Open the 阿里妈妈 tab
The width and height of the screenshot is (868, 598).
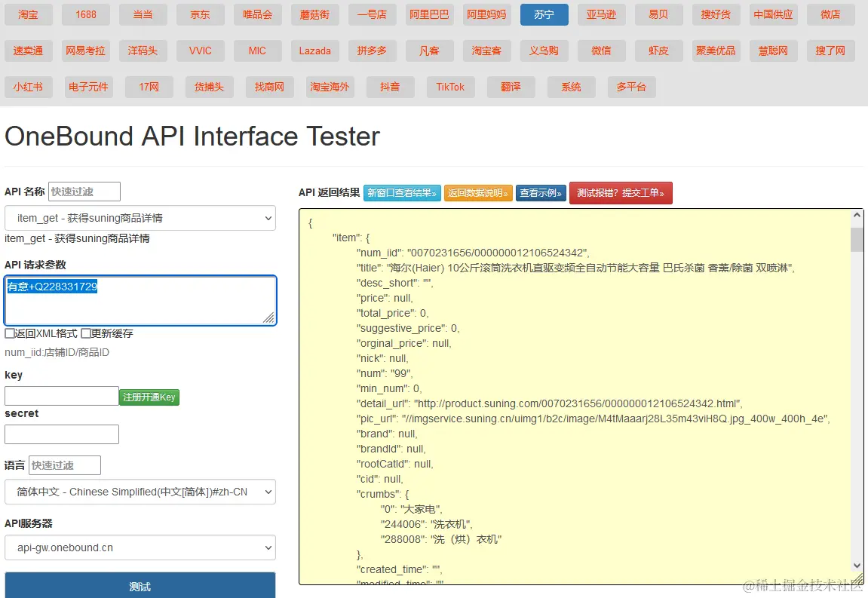(486, 15)
